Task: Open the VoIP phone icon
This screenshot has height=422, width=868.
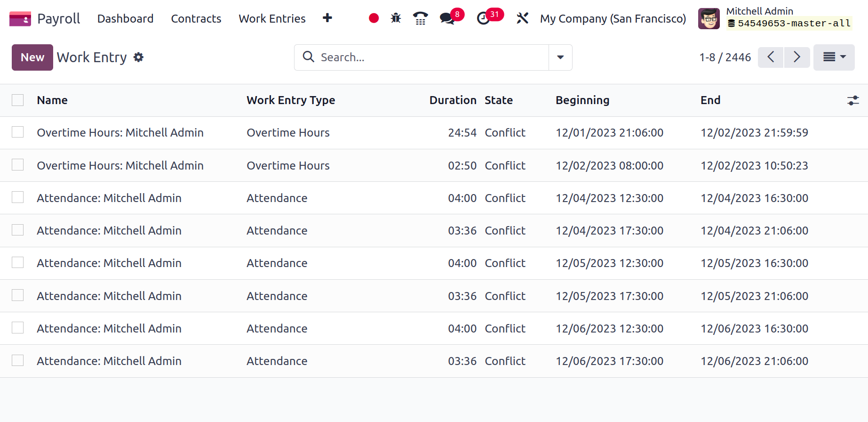Action: tap(421, 18)
